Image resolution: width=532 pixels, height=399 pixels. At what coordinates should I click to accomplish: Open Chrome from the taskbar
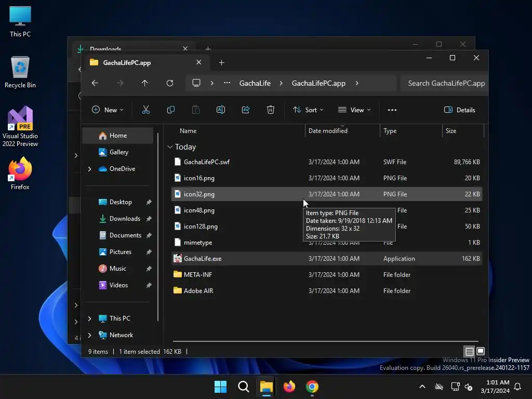pos(312,387)
